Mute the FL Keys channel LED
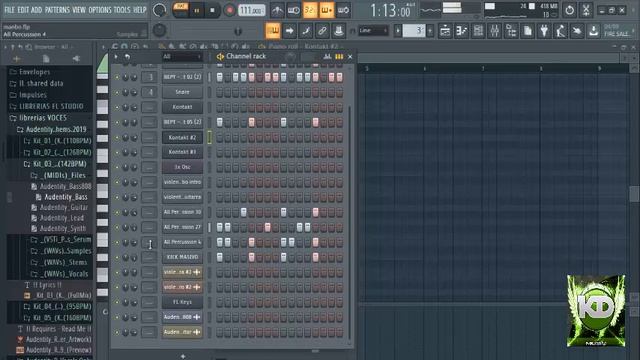Viewport: 640px width, 360px height. (x=117, y=302)
